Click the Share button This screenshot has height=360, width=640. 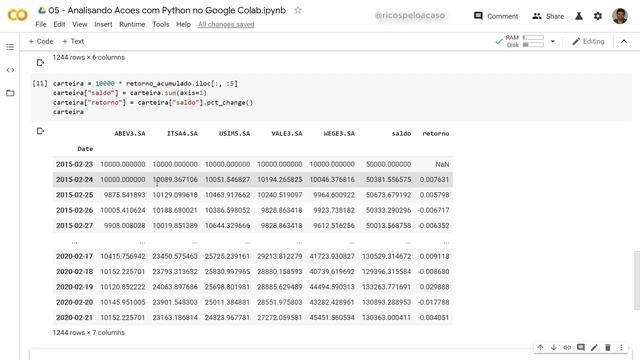[x=548, y=16]
